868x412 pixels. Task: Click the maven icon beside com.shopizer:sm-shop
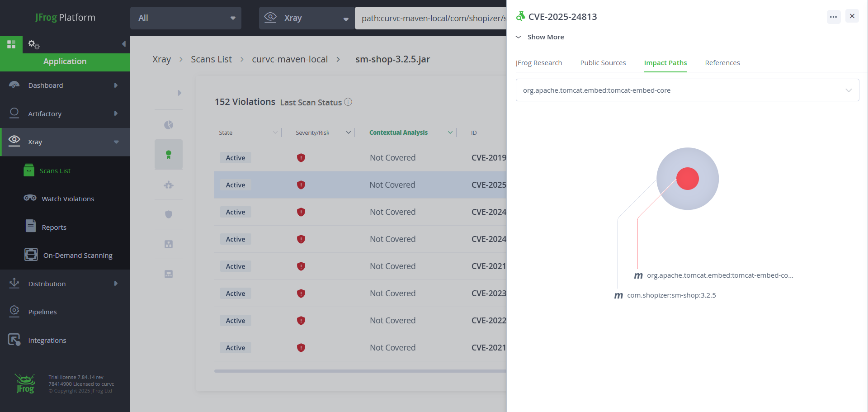click(x=618, y=296)
